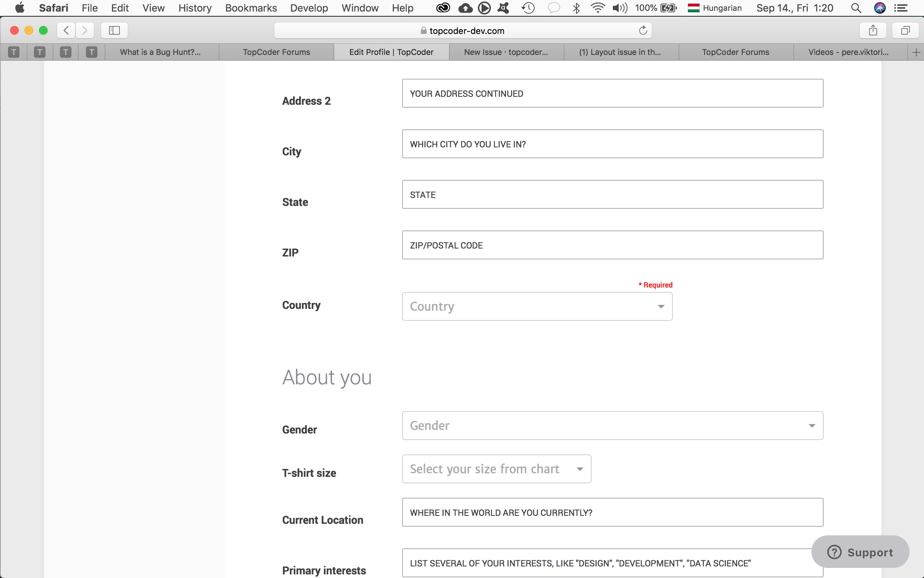
Task: Click the topcoder-dev.com address bar
Action: point(463,30)
